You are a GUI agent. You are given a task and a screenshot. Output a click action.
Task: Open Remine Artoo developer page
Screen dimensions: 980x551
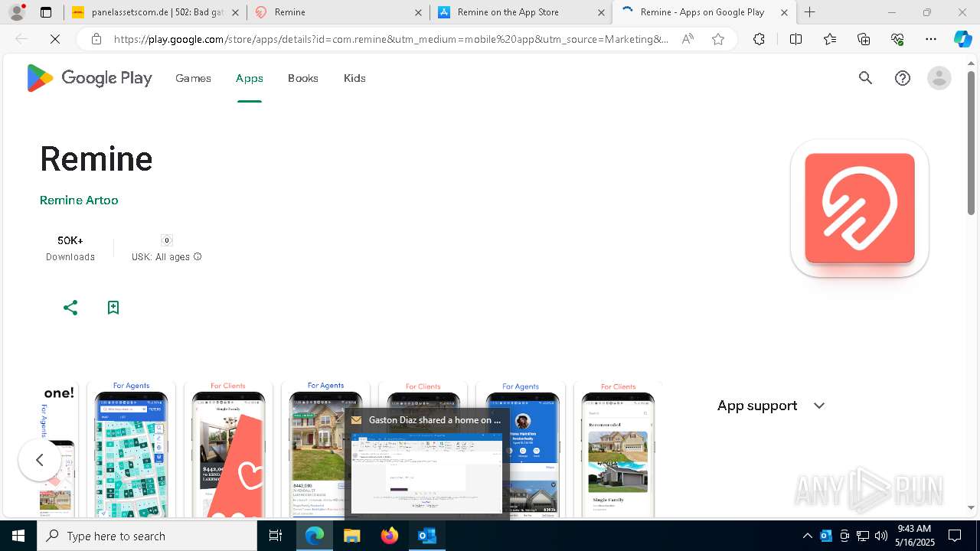79,201
